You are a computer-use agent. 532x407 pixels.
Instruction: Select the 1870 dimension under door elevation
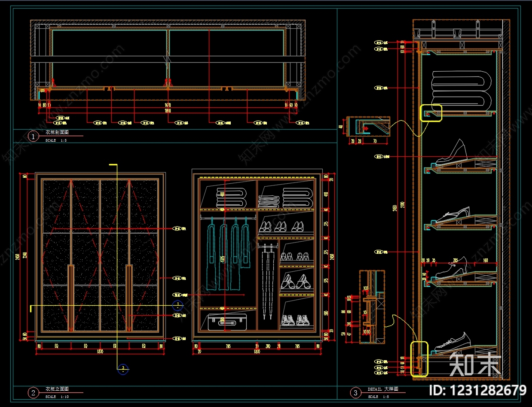tap(100, 352)
